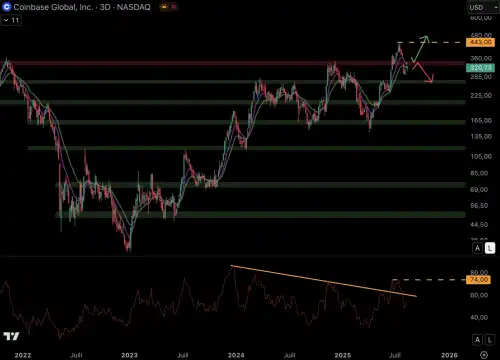500x360 pixels.
Task: Toggle auto scale A on the RSI pane
Action: click(477, 340)
